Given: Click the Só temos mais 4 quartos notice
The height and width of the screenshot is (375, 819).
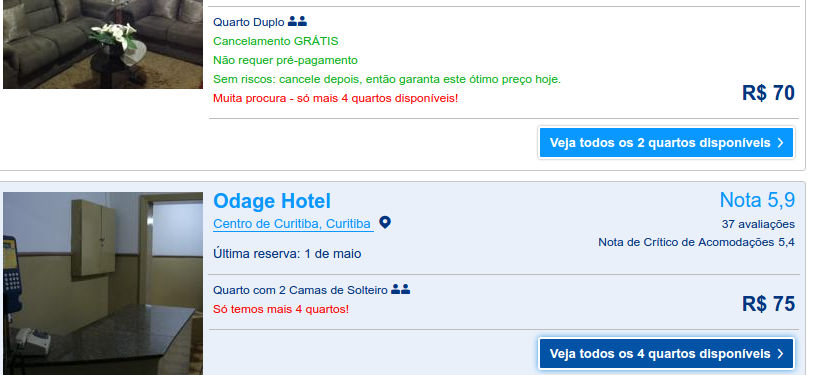Looking at the screenshot, I should pos(280,309).
